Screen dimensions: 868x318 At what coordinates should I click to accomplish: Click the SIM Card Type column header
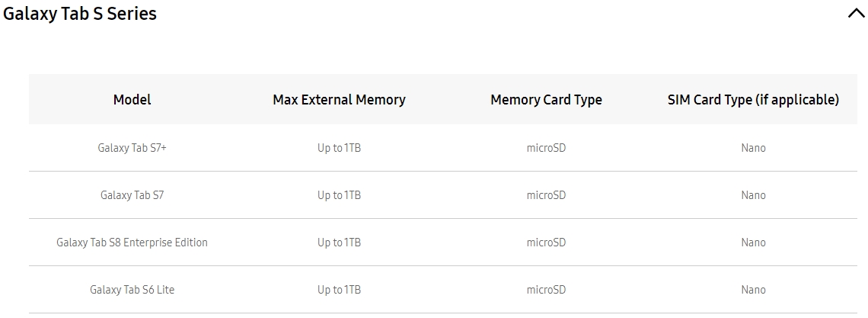coord(753,100)
